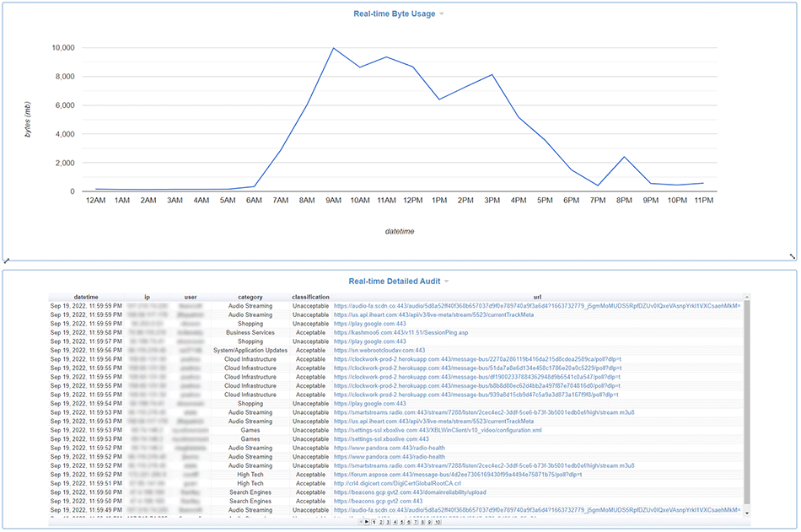Click the next-page arrow in the pagination control

367,523
